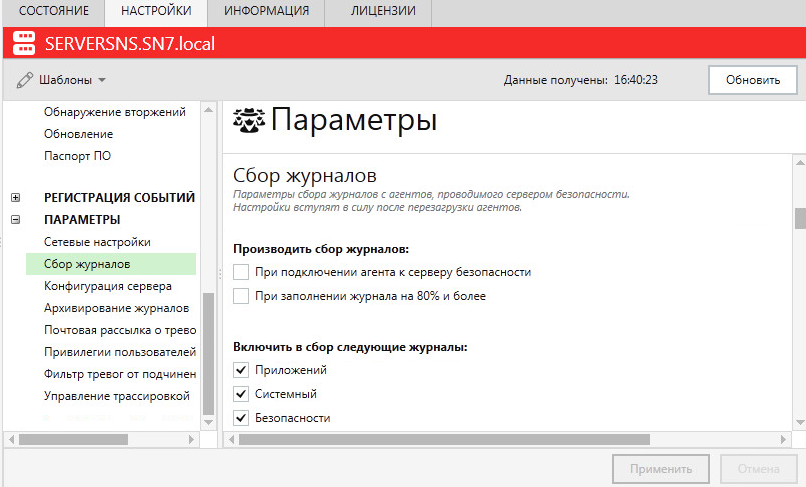The width and height of the screenshot is (806, 487).
Task: Click the Параметры heading icon
Action: (249, 120)
